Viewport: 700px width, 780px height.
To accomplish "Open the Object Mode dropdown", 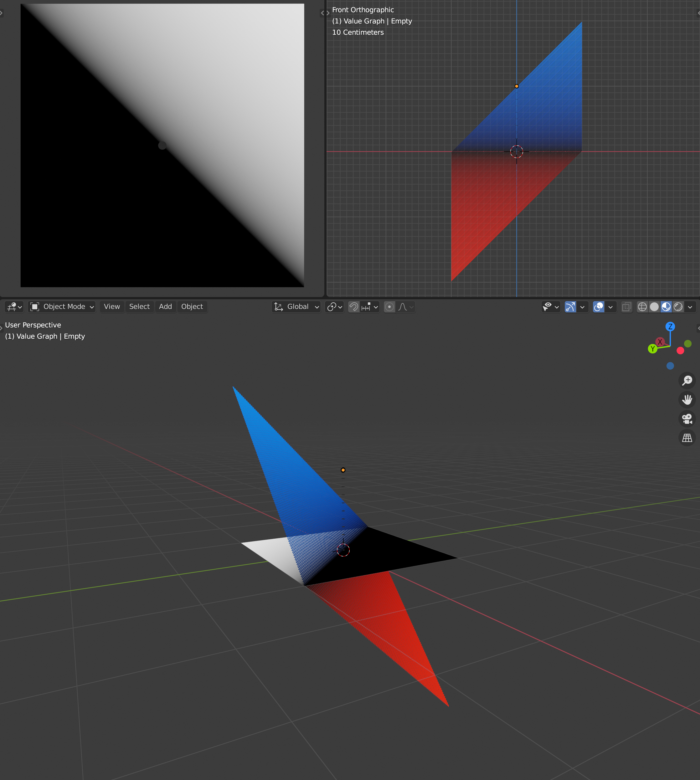I will coord(62,306).
